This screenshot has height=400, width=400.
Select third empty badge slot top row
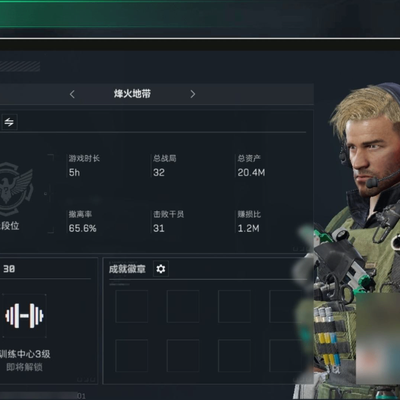tap(234, 306)
